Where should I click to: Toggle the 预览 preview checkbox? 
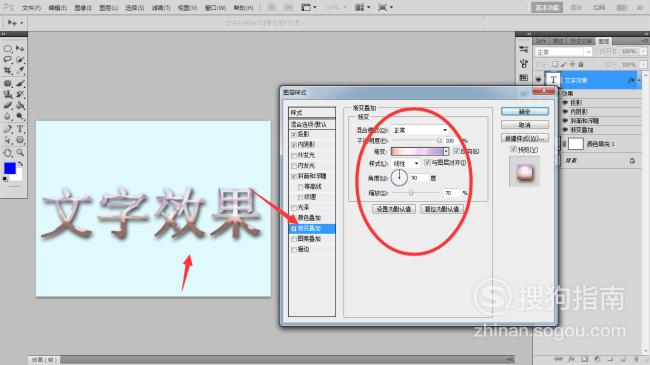click(x=513, y=149)
